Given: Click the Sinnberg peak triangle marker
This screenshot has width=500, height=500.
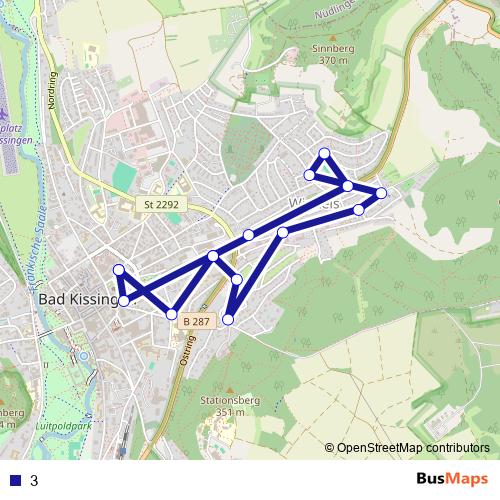Looking at the screenshot, I should point(332,38).
